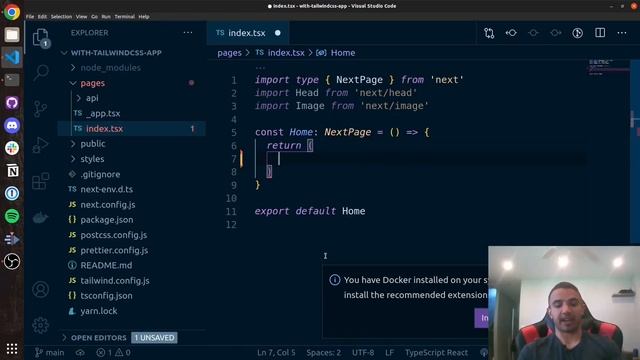Open the Manage gear icon
Image resolution: width=640 pixels, height=360 pixels.
tap(40, 325)
